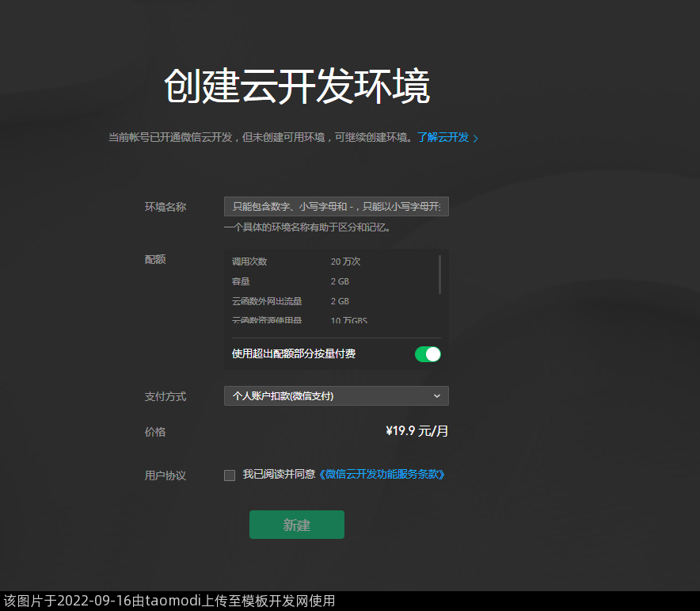
Task: Select the 容量 2 GB quota row
Action: point(333,281)
